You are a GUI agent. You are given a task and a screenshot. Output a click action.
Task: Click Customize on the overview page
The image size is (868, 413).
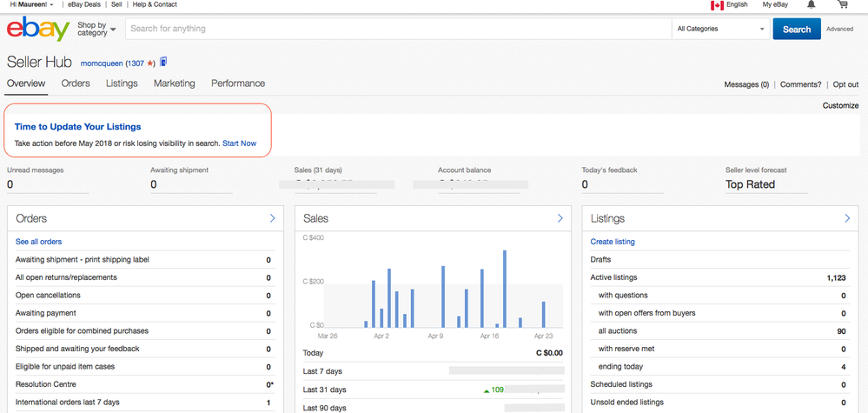pos(840,106)
